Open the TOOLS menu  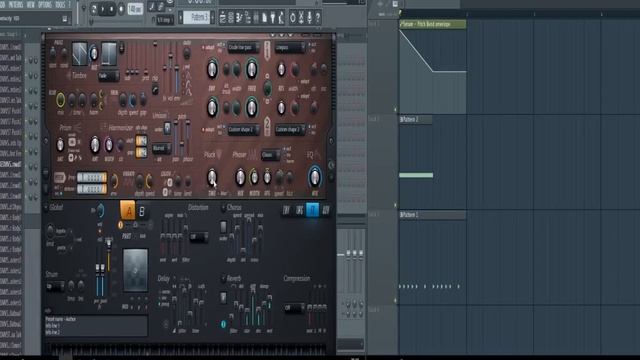[x=60, y=4]
